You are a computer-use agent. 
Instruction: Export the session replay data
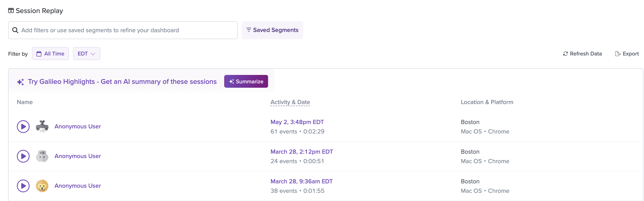click(x=627, y=54)
